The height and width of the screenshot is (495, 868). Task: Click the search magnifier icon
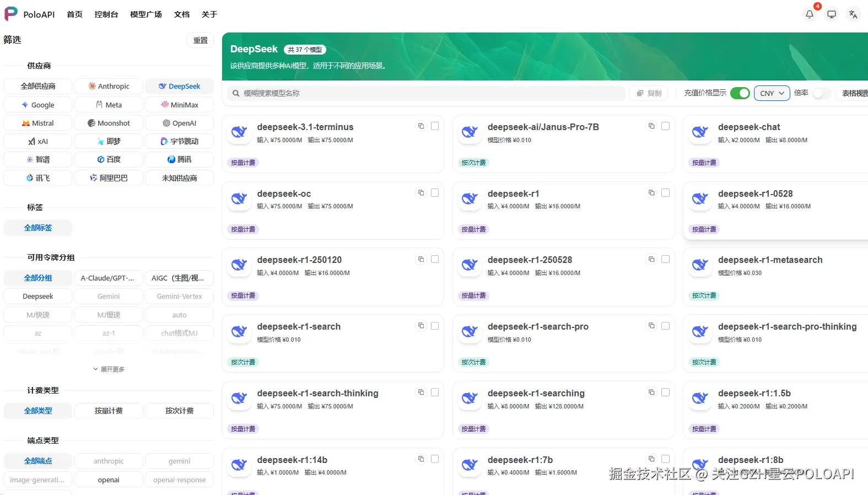point(236,93)
